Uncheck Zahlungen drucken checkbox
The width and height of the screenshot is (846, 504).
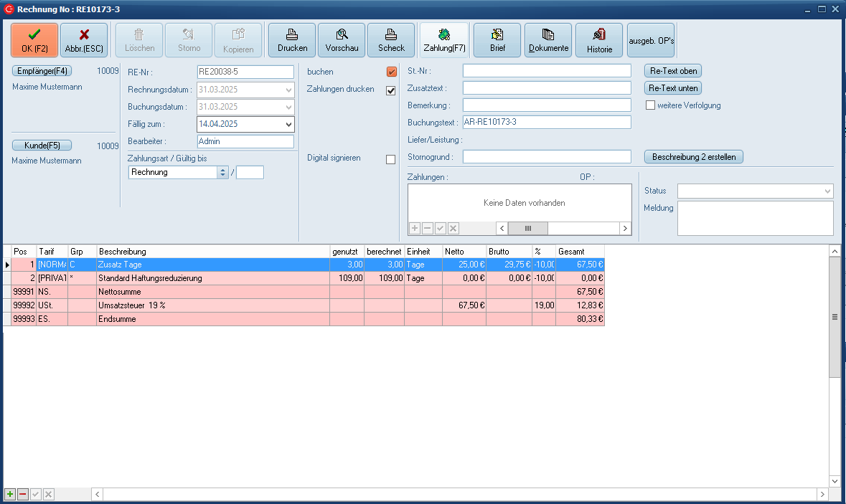[x=391, y=90]
